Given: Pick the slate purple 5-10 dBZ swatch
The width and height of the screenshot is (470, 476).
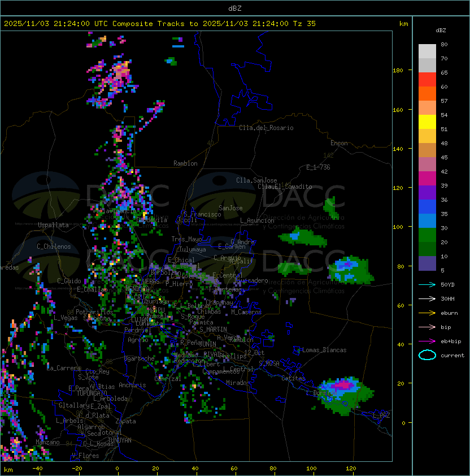Looking at the screenshot, I should click(427, 263).
